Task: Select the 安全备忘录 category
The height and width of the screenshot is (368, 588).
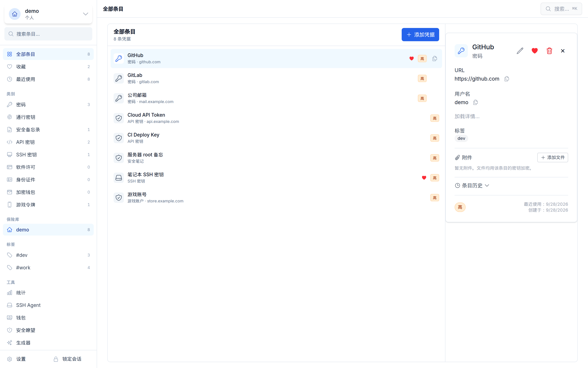Action: coord(48,130)
